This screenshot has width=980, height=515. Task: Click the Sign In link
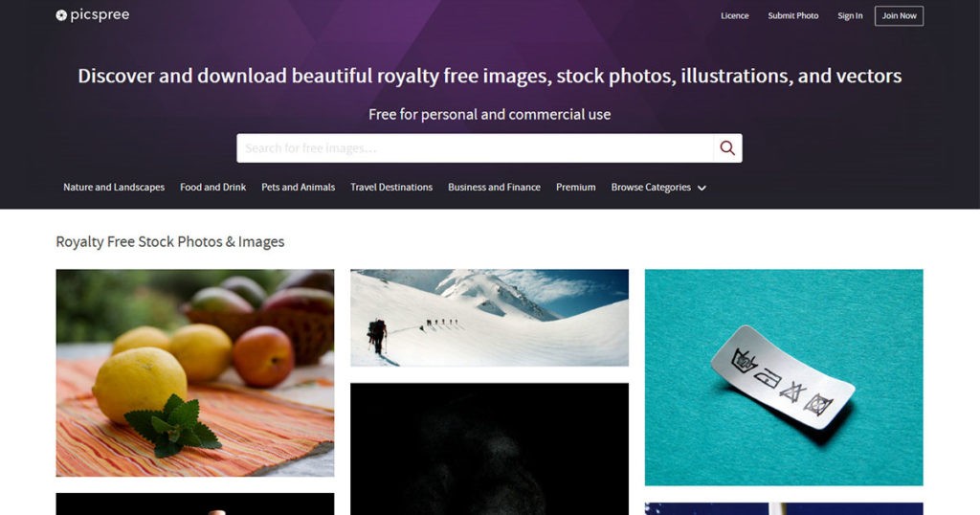(850, 15)
